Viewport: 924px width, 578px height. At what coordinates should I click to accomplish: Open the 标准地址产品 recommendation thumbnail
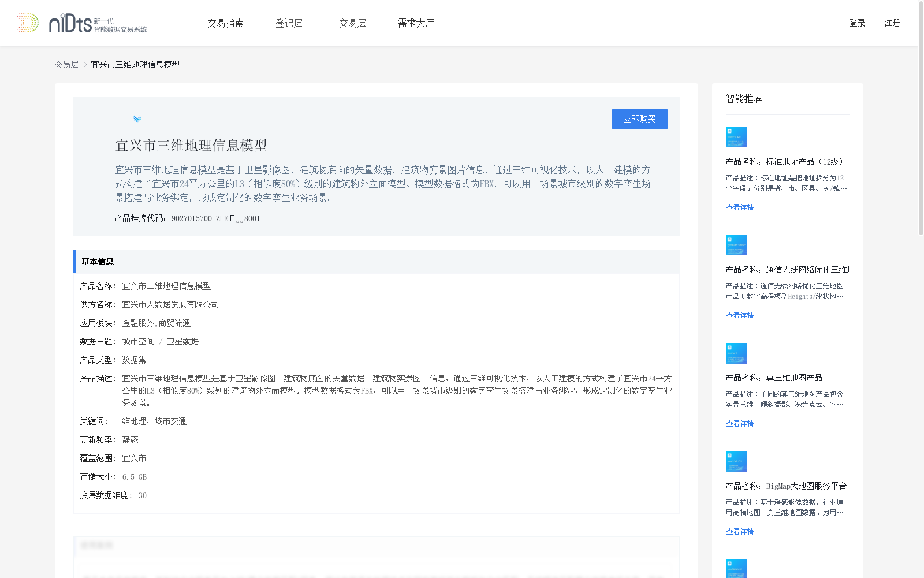[736, 137]
